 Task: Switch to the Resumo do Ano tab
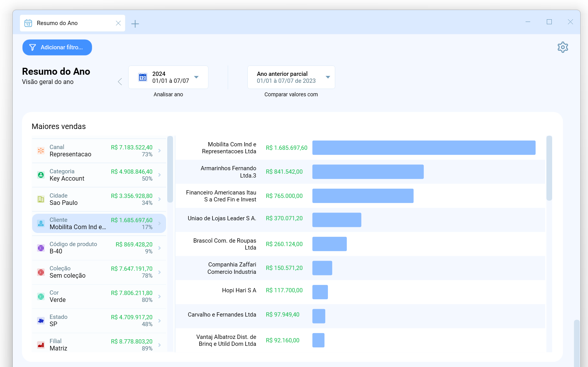coord(72,23)
